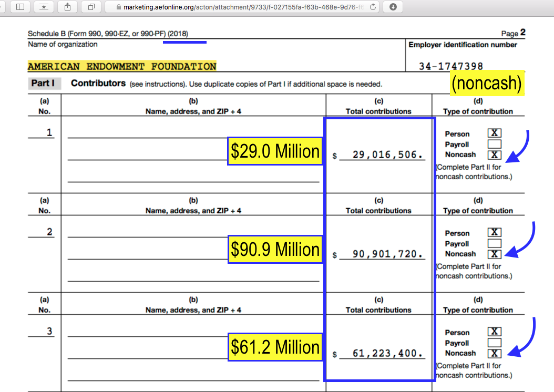Reload the page with the refresh icon
Image resolution: width=554 pixels, height=392 pixels.
pos(373,7)
